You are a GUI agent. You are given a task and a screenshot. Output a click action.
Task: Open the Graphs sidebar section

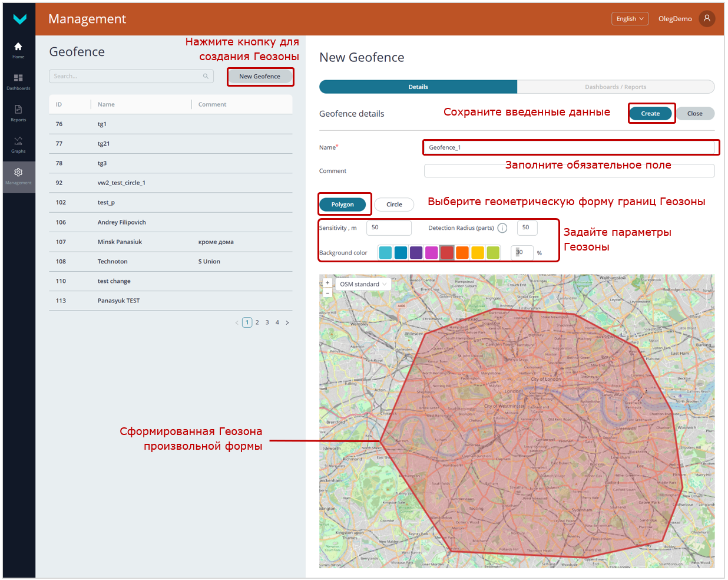tap(18, 144)
